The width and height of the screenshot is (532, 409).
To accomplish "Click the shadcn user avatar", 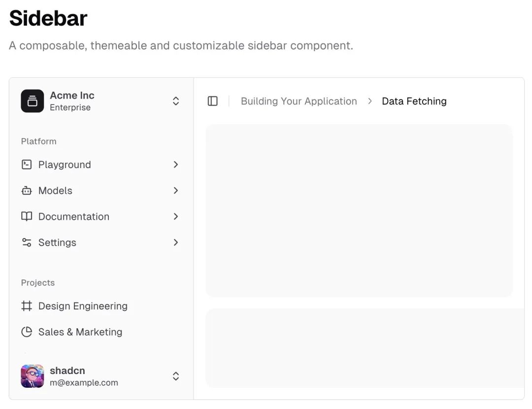I will [32, 376].
